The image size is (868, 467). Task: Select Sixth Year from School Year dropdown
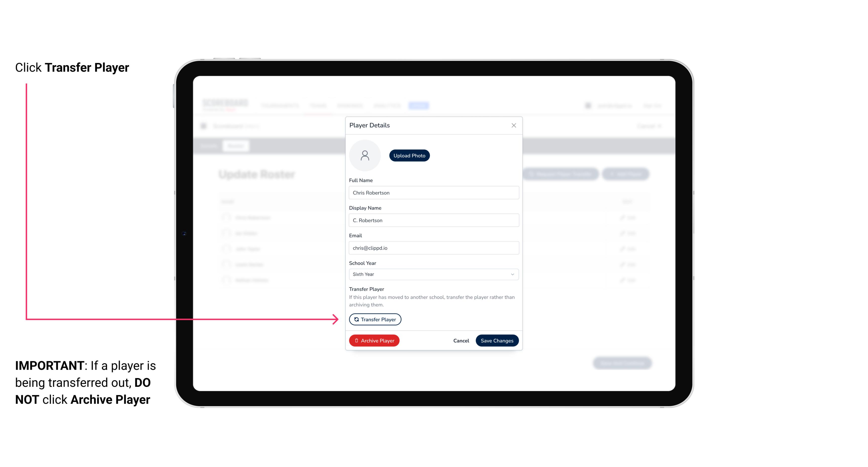[433, 274]
